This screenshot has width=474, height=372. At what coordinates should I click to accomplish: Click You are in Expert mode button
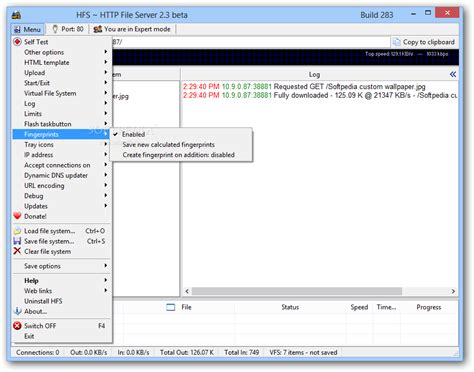132,29
